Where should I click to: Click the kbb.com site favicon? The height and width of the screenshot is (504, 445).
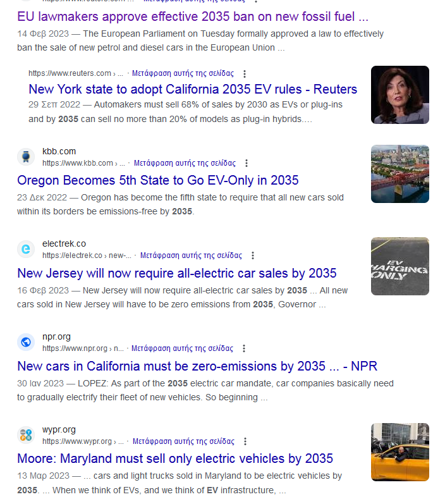(26, 157)
